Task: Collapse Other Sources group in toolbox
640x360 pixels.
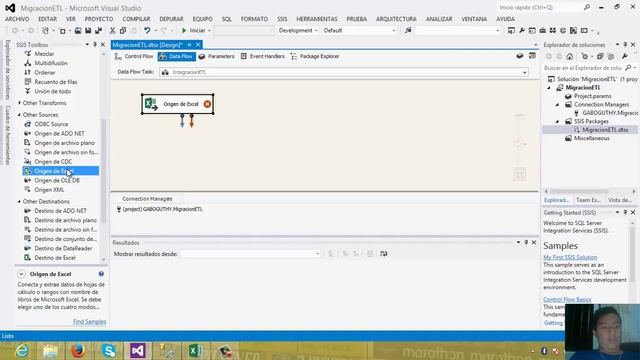Action: 19,115
